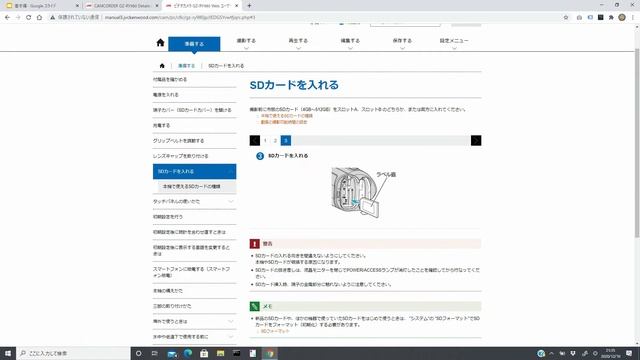
Task: Open the Windows Start menu
Action: pos(8,353)
